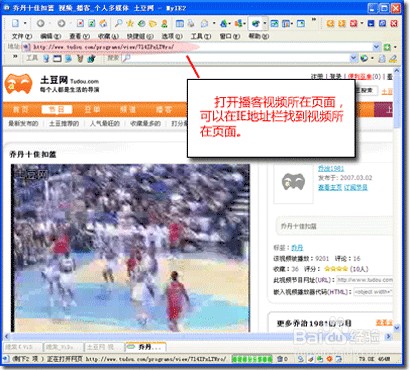Viewport: 410px width, 370px height.
Task: Click the 嵌入视频播放器代码 HTML field
Action: (373, 292)
